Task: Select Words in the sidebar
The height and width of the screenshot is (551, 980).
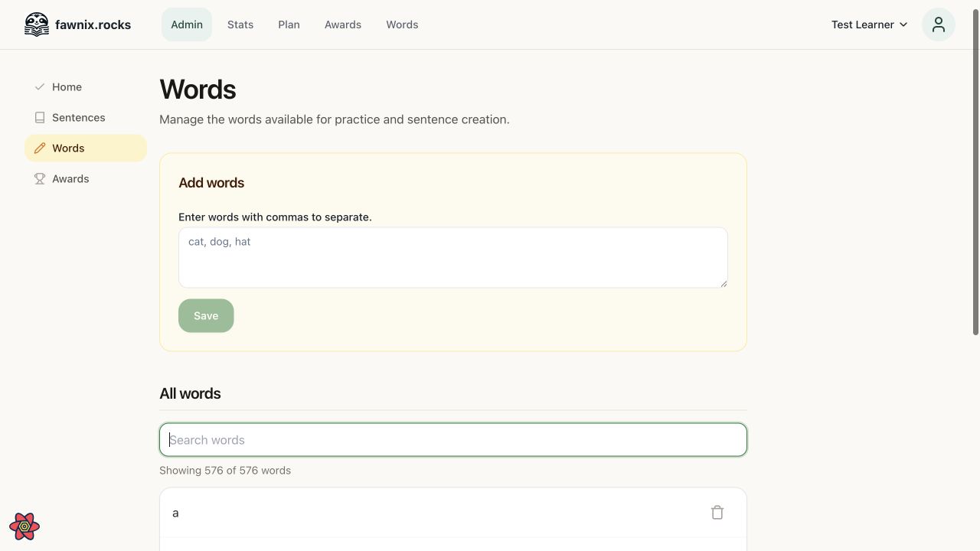Action: tap(86, 148)
